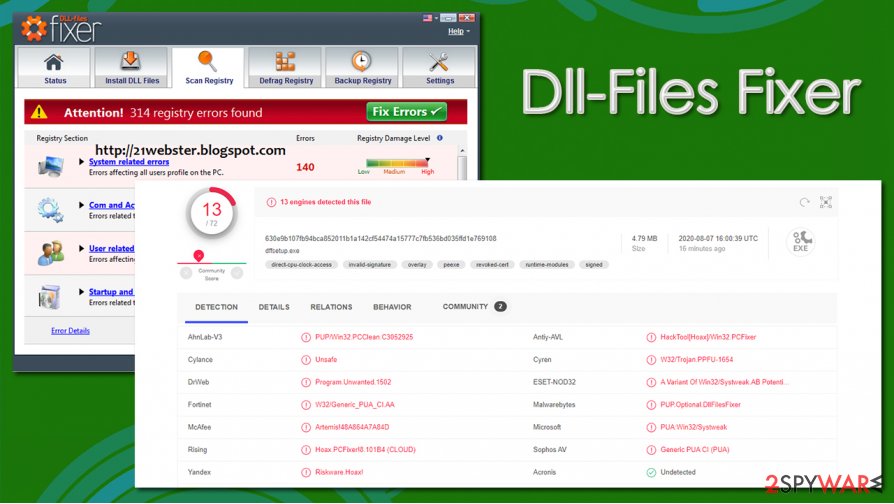The image size is (894, 504).
Task: Open the Status tab in DLL-Files Fixer
Action: (54, 67)
